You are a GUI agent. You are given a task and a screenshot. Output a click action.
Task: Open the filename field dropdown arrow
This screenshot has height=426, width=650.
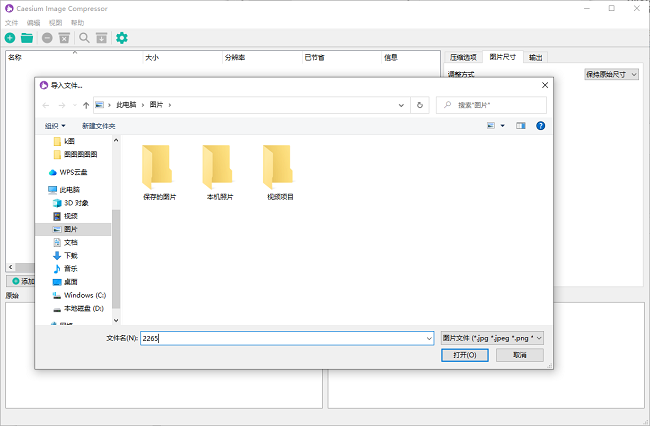click(x=429, y=339)
